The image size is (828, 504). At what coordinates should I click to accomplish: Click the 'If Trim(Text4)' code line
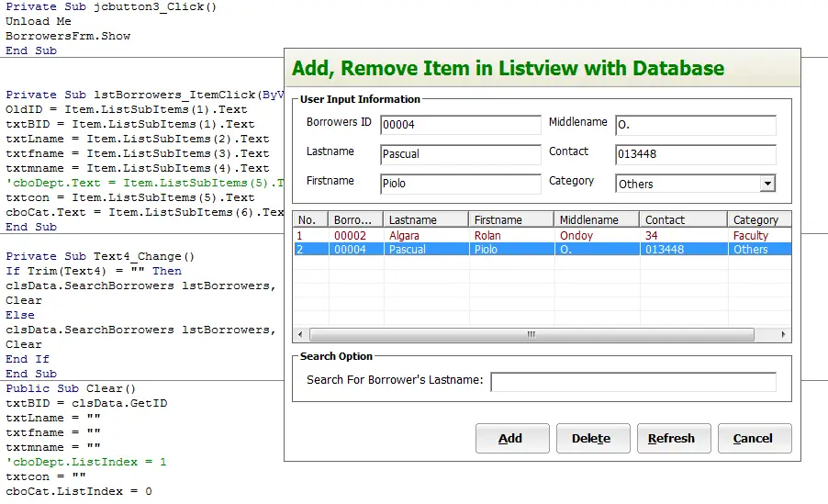94,271
